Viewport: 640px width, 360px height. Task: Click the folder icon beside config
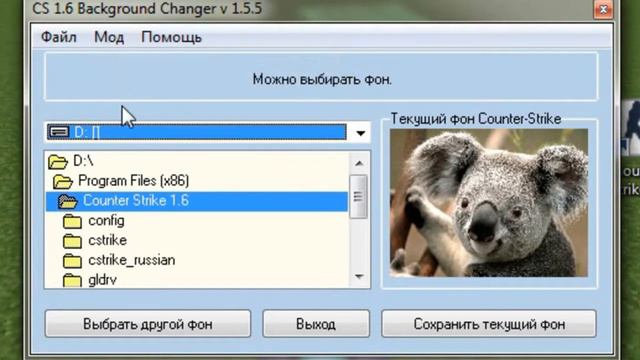coord(72,221)
